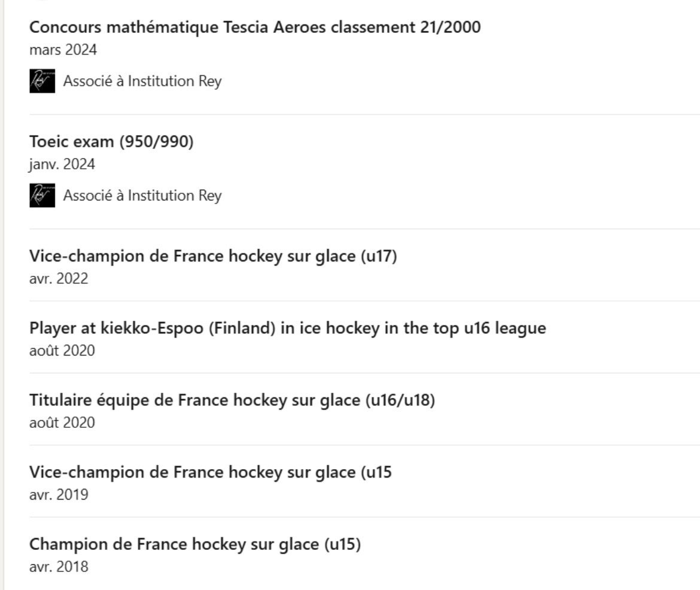This screenshot has height=590, width=700.
Task: Select the Player at kiekko-Espoo title
Action: pos(287,328)
